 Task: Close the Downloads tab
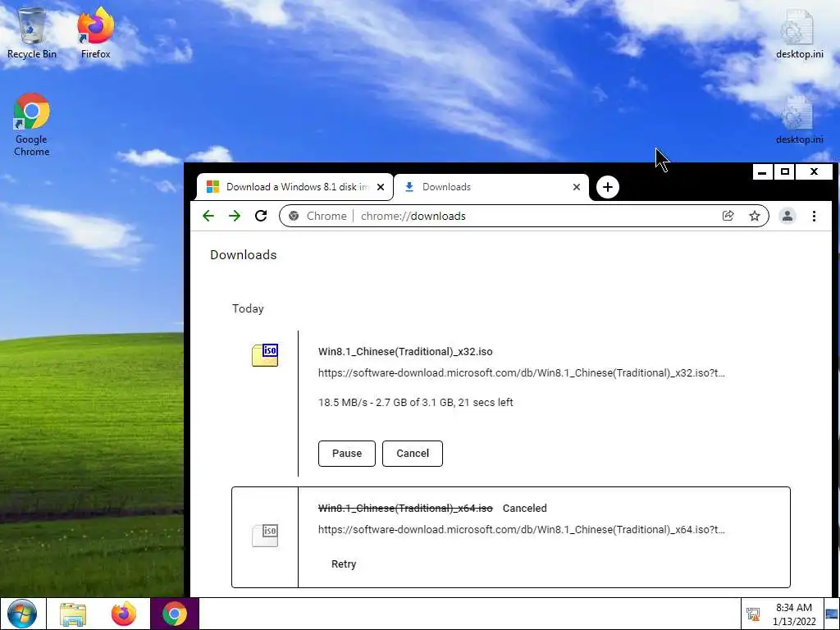pyautogui.click(x=577, y=187)
